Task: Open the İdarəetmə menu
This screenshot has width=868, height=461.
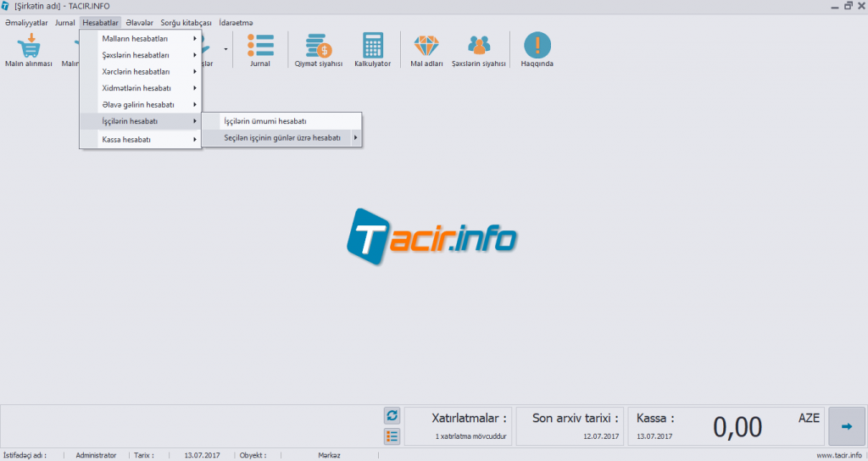Action: point(236,22)
